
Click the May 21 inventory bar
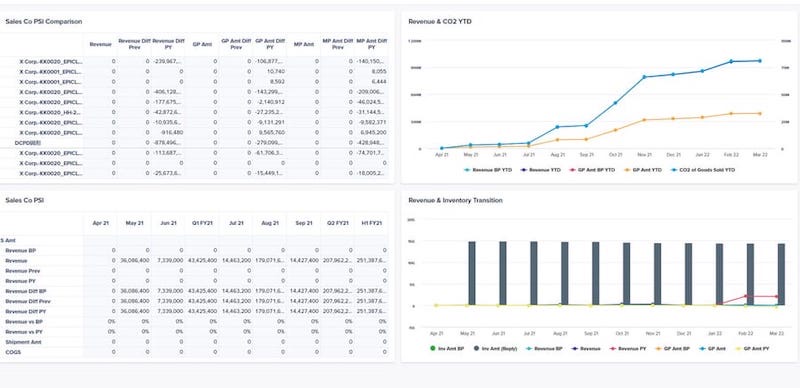tap(472, 273)
